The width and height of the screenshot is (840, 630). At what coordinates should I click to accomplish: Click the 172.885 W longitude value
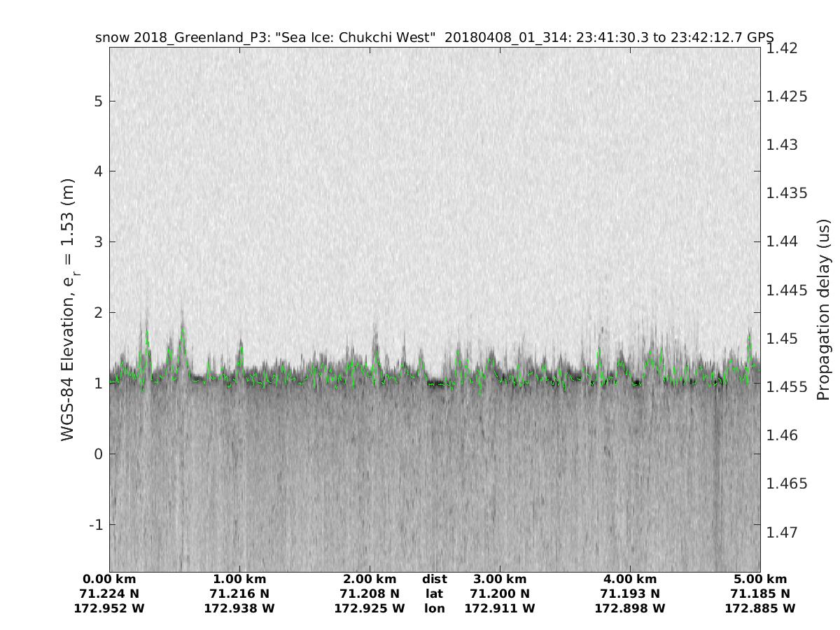click(x=760, y=609)
